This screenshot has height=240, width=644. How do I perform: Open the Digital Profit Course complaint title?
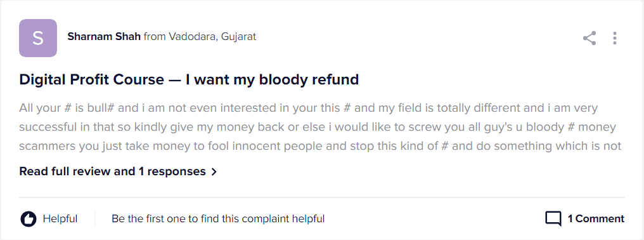click(x=189, y=79)
